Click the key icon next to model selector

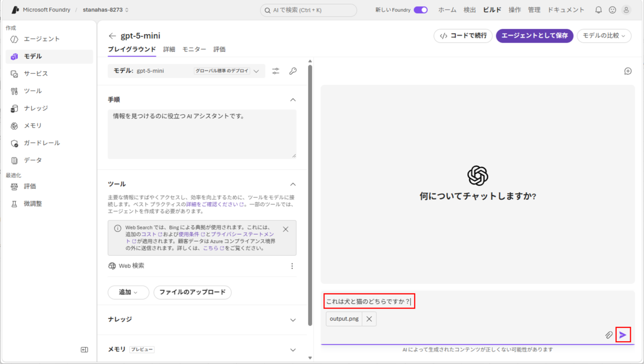(293, 71)
